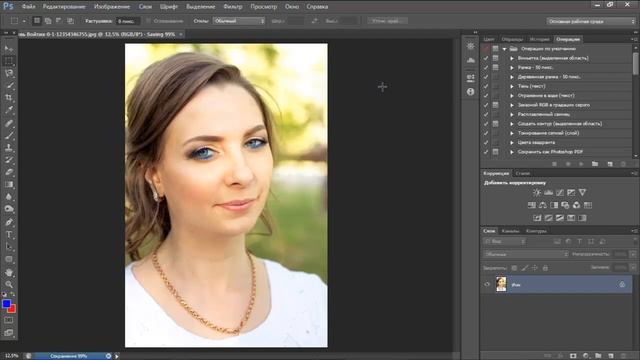Toggle checkmark for Тень (текст) action

pyautogui.click(x=486, y=86)
